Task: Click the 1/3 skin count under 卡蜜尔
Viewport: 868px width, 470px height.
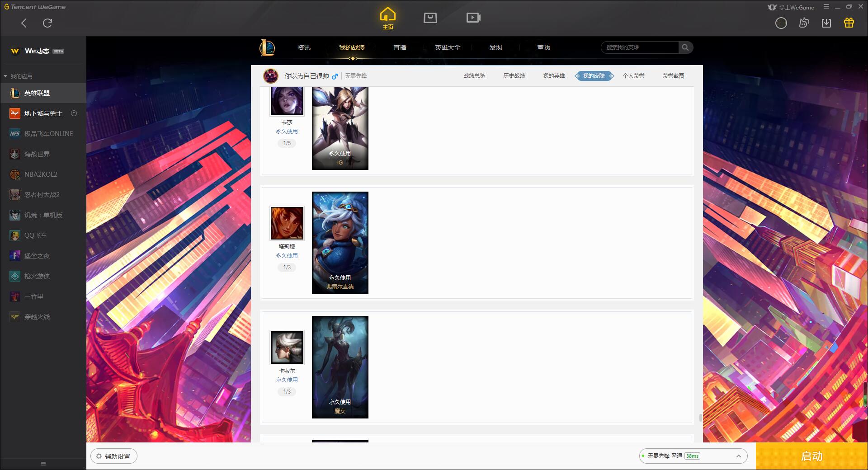Action: coord(287,392)
